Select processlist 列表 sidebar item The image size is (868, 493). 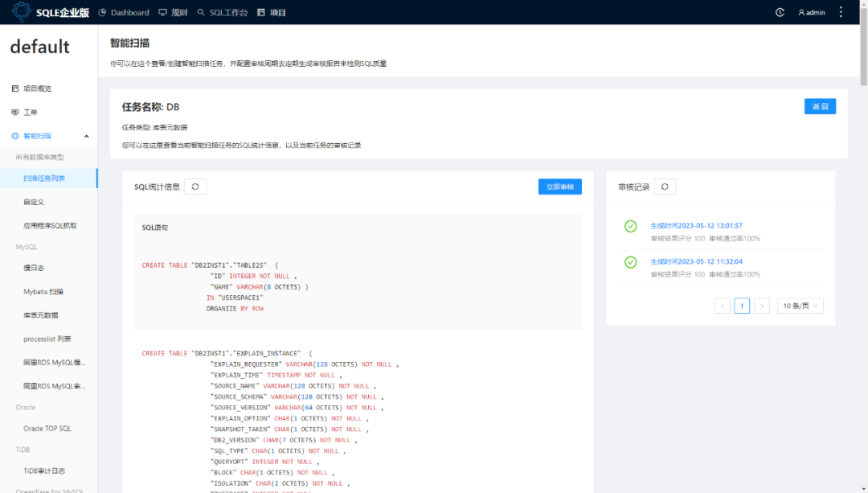(x=49, y=339)
